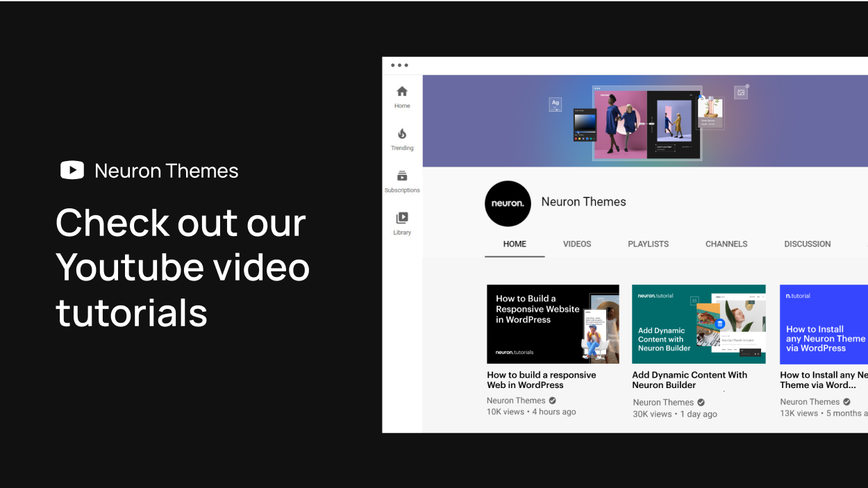Go to the DISCUSSION tab
868x488 pixels.
(807, 244)
